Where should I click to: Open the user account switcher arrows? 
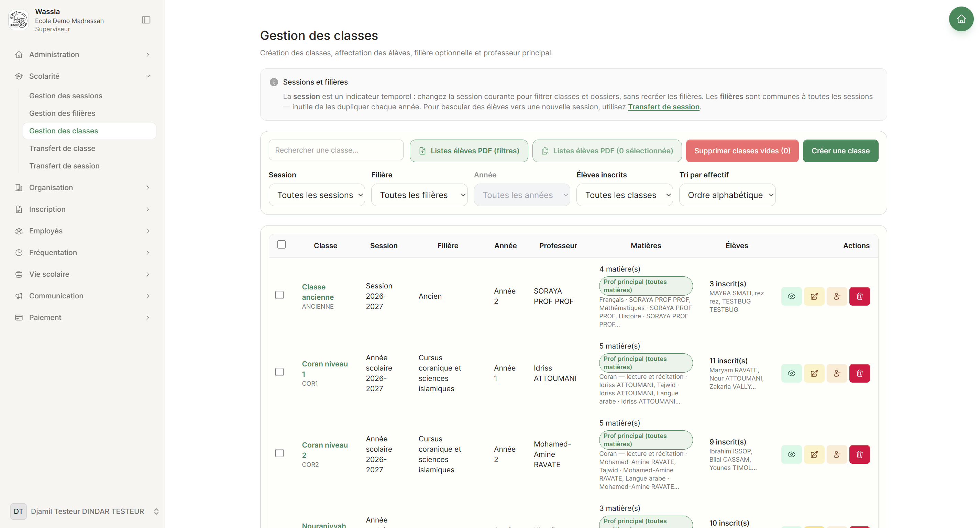click(x=156, y=511)
